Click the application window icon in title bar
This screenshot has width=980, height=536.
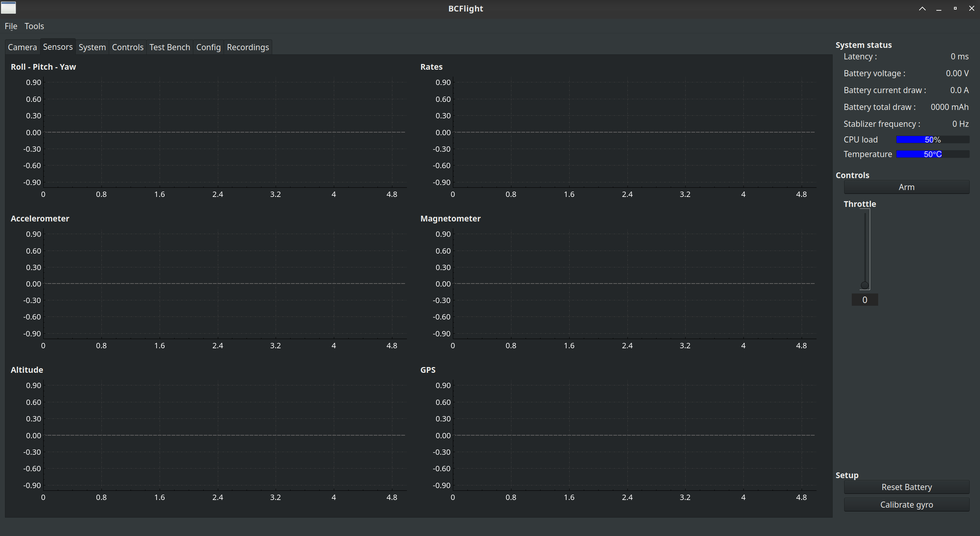(8, 8)
